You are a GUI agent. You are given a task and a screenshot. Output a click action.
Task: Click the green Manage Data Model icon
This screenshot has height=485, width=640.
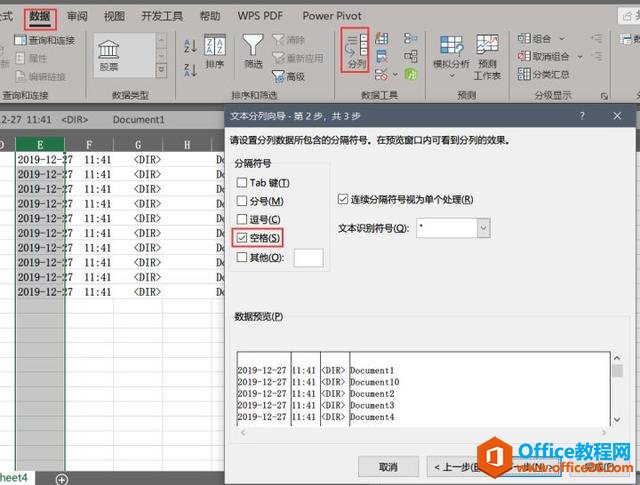pos(411,74)
